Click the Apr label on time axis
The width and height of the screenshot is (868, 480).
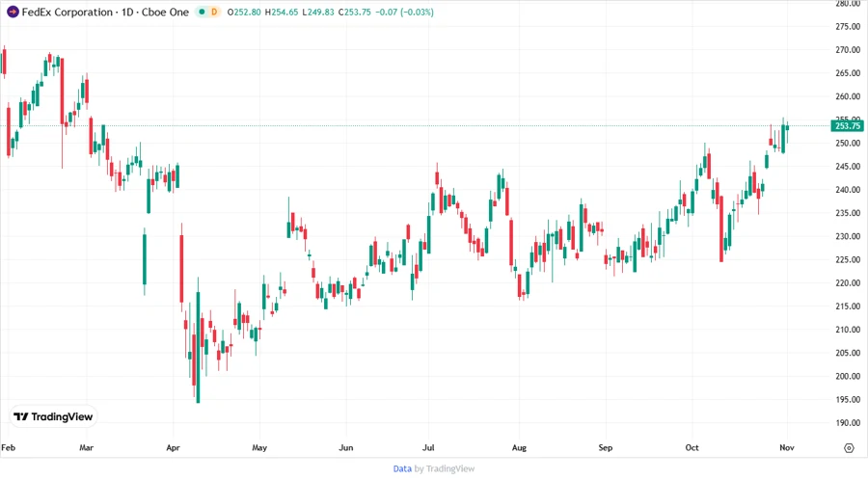(173, 447)
